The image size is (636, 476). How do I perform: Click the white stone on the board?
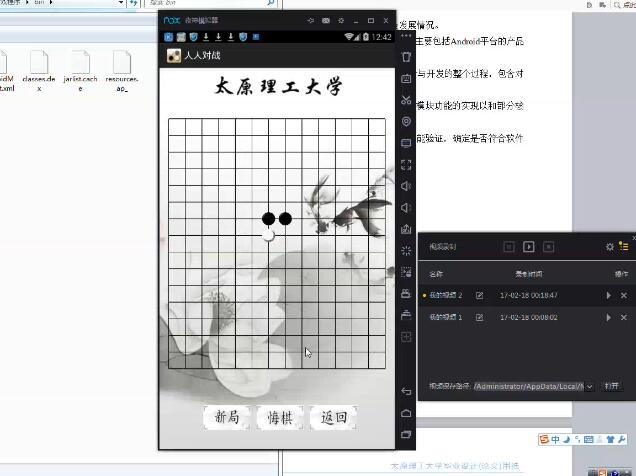pos(268,235)
